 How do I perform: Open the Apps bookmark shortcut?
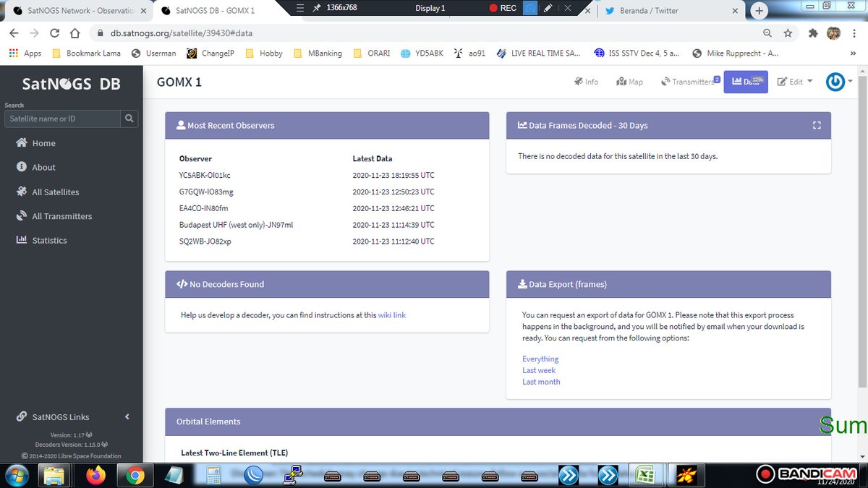(25, 53)
